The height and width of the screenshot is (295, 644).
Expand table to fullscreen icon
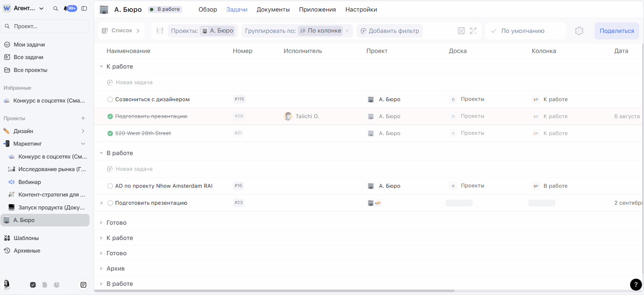click(x=473, y=31)
